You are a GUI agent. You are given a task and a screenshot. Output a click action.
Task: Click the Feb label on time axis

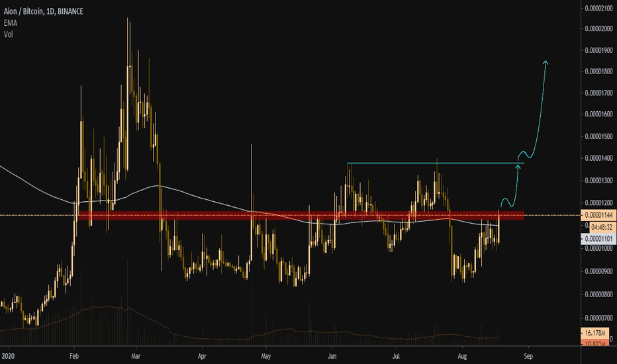[x=74, y=356]
